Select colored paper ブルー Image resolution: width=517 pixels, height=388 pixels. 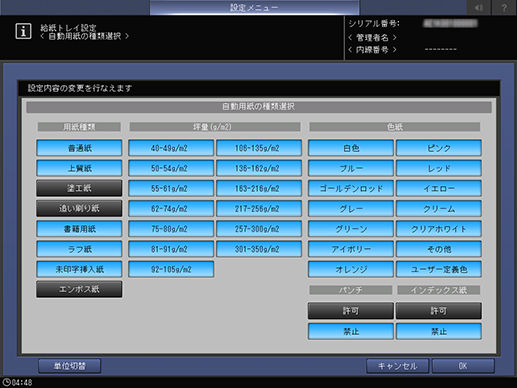[351, 168]
